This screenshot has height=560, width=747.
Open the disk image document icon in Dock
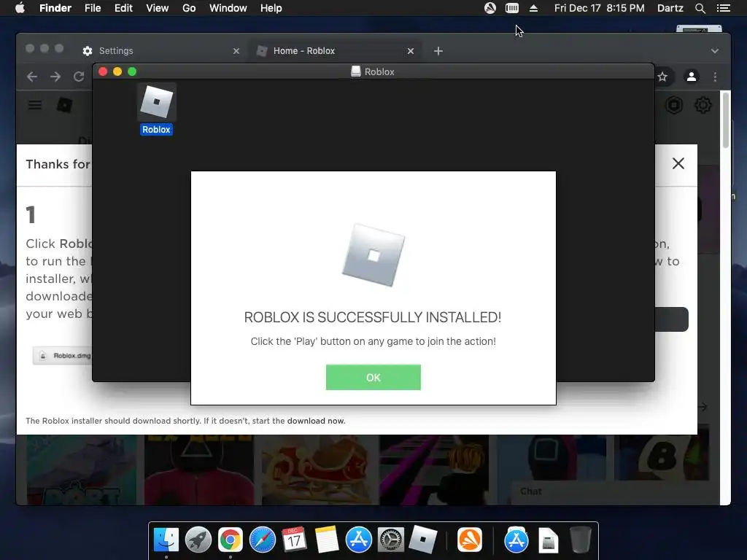point(548,540)
